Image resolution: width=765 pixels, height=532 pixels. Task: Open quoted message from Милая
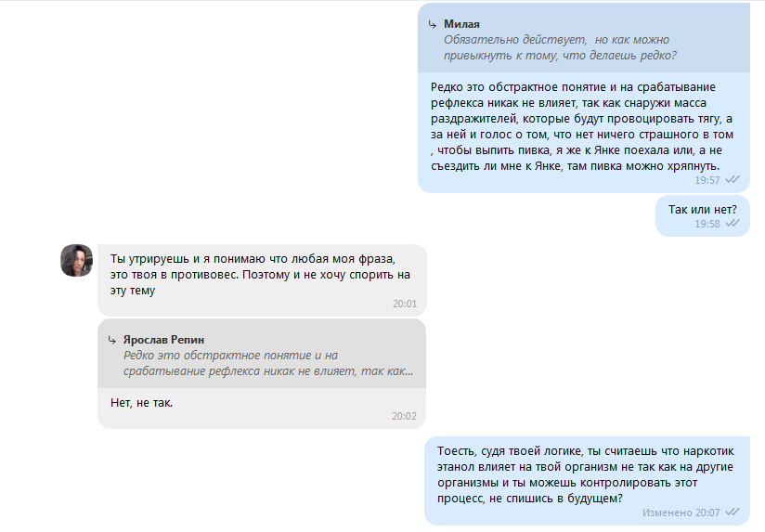coord(584,39)
